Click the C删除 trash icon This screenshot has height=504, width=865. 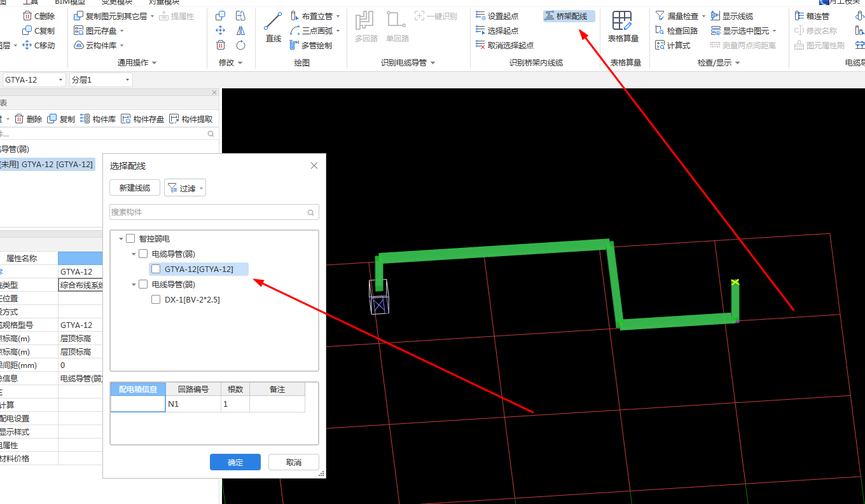(27, 16)
